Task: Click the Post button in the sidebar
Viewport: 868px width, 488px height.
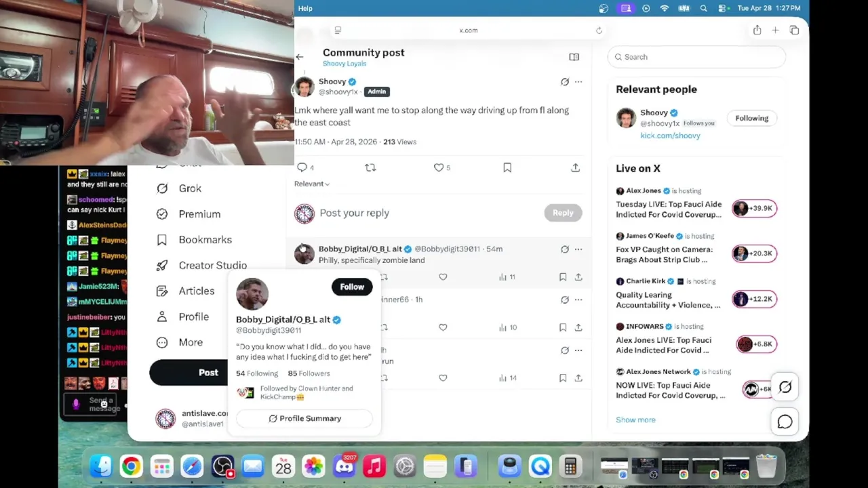Action: [189, 373]
